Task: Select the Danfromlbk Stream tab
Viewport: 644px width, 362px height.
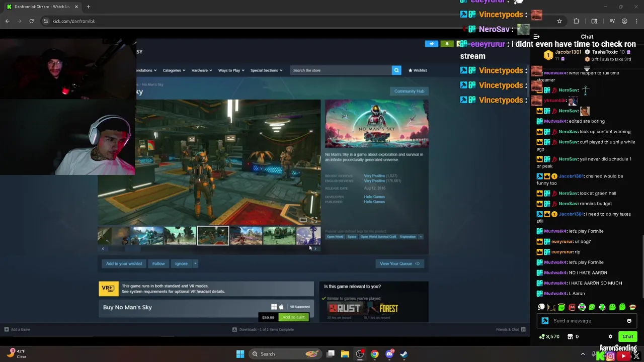Action: (42, 7)
